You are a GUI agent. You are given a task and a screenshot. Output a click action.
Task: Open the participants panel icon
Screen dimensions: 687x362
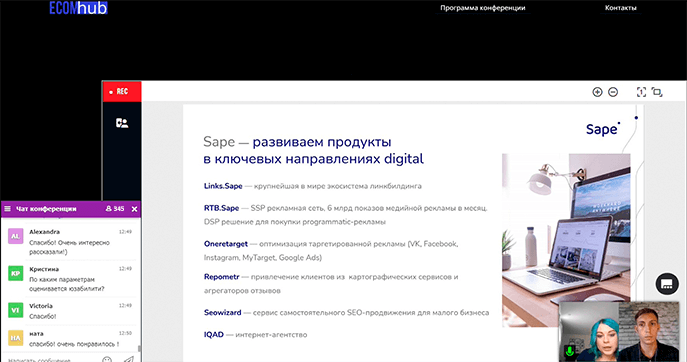pyautogui.click(x=122, y=123)
